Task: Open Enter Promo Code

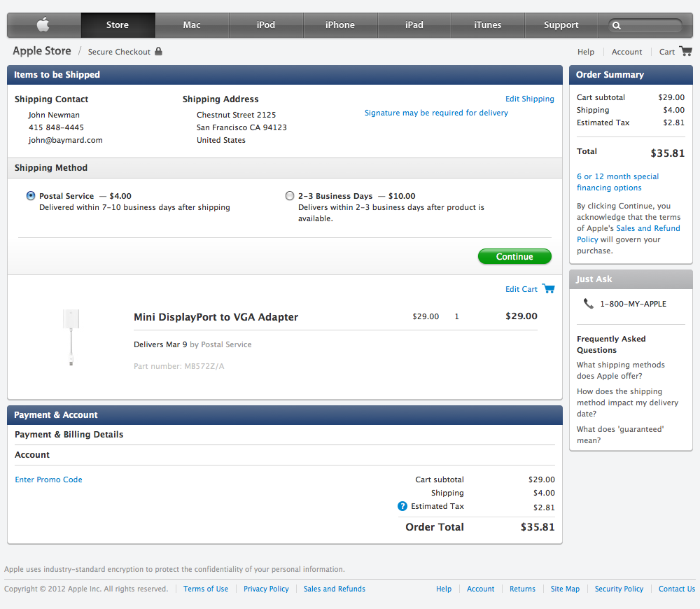Action: pos(48,479)
